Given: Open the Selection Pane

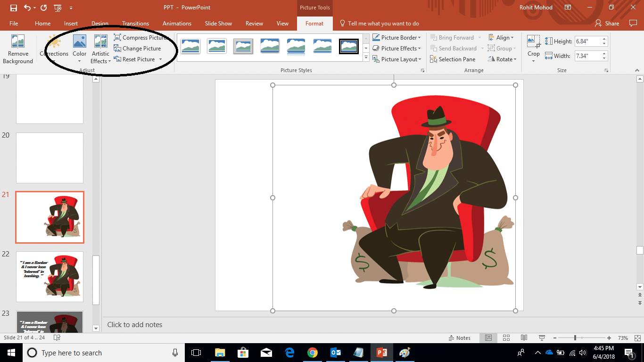Looking at the screenshot, I should (x=452, y=59).
